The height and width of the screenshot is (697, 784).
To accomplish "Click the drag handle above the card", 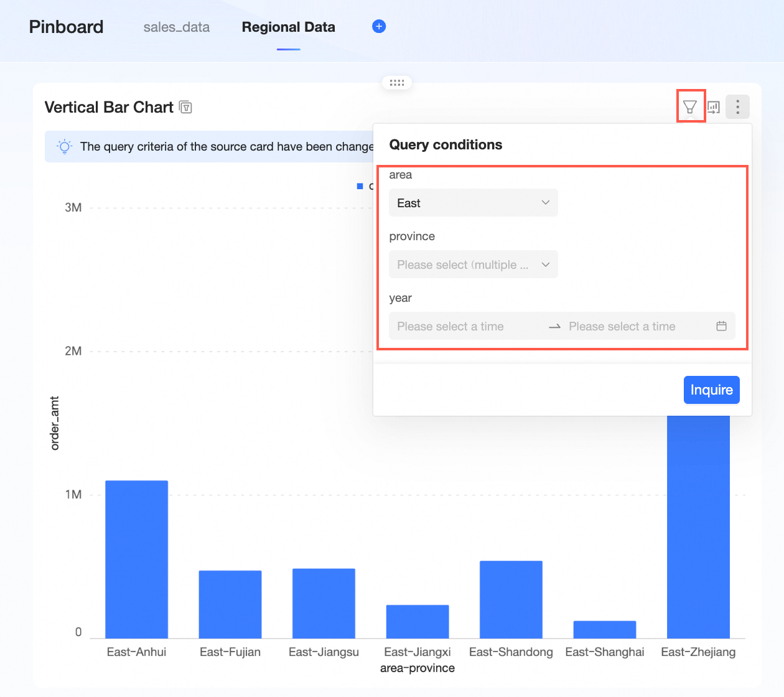I will [x=396, y=82].
